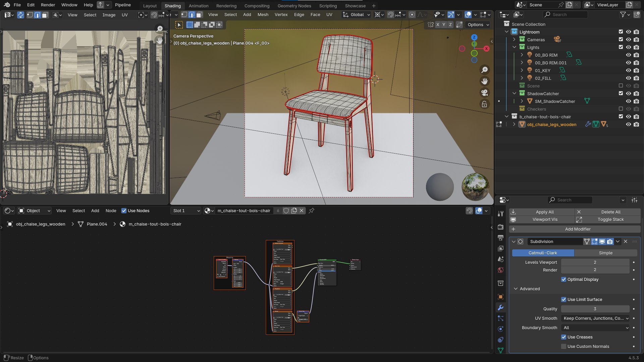The height and width of the screenshot is (362, 644).
Task: Select vertex select mode in 3D viewport
Action: pos(184,15)
